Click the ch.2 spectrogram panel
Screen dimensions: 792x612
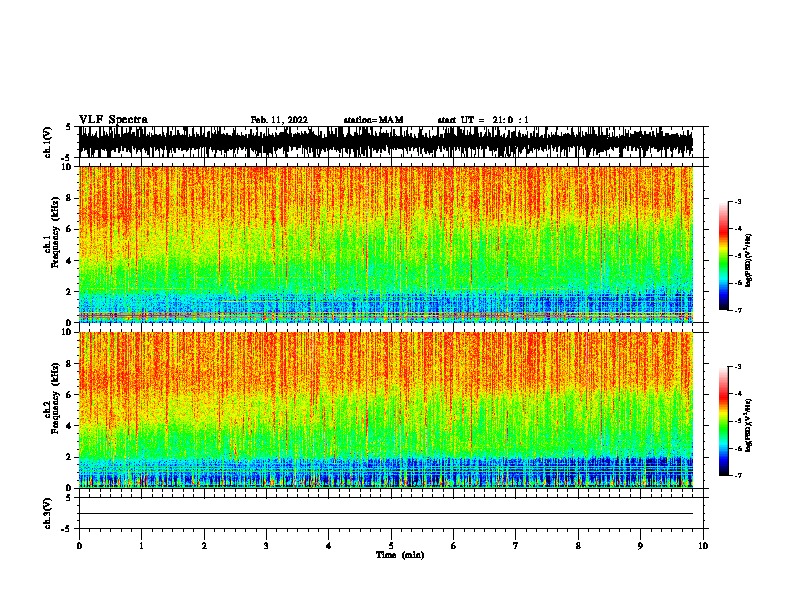click(x=386, y=410)
